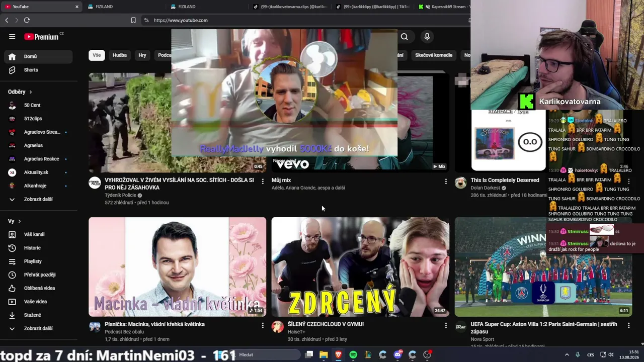The image size is (644, 362).
Task: Open Oblíbená videa in the sidebar
Action: point(38,288)
